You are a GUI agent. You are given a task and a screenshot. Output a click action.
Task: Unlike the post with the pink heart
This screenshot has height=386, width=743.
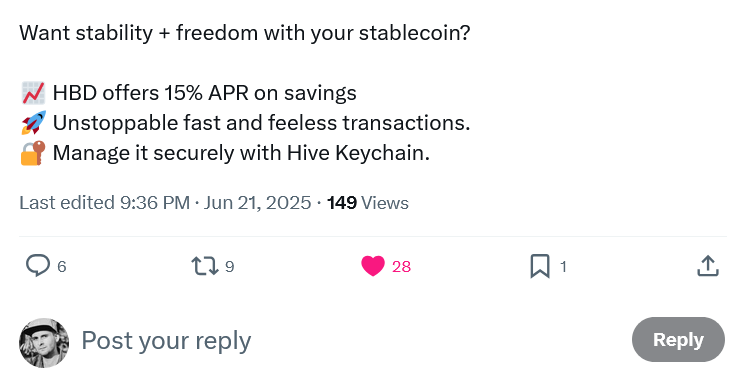[x=373, y=265]
